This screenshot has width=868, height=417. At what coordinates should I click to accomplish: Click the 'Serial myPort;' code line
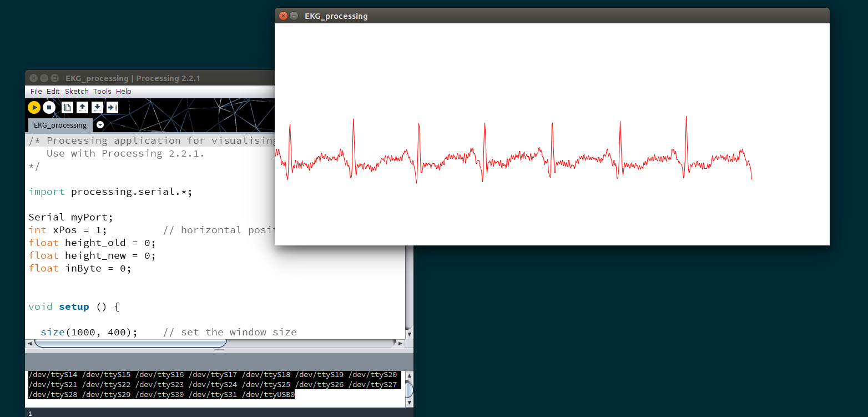click(x=71, y=217)
